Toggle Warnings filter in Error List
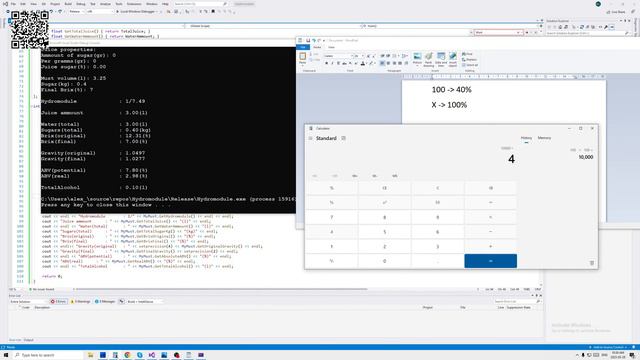 tap(80, 302)
